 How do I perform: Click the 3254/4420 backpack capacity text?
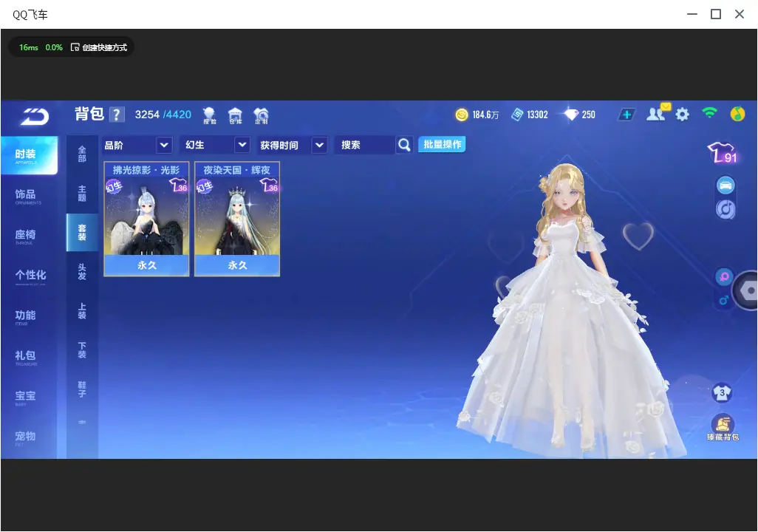pos(163,115)
